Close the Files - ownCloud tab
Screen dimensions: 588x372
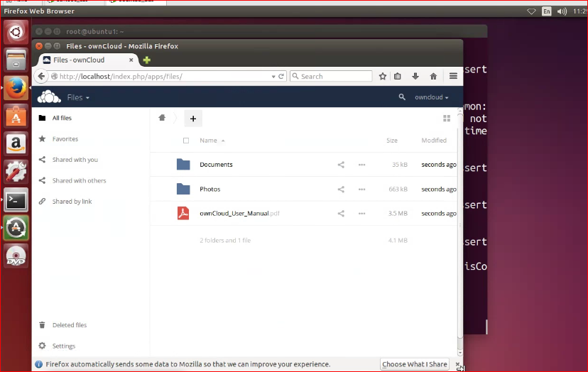pyautogui.click(x=131, y=60)
